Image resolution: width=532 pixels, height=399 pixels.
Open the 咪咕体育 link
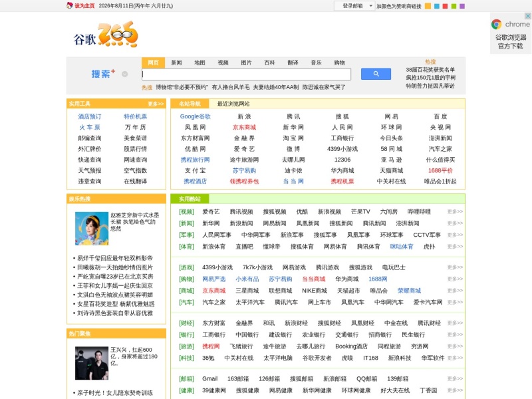click(x=402, y=246)
